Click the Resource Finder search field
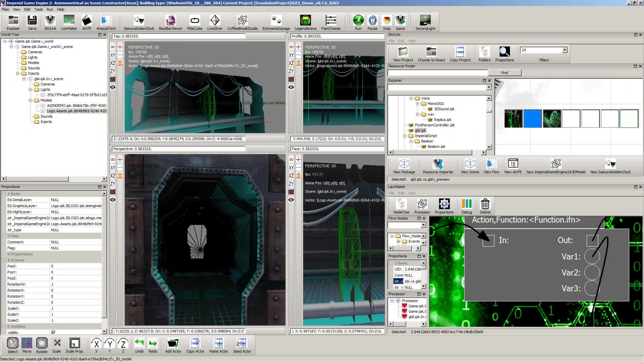Viewport: 644px width, 362px height. 438,73
